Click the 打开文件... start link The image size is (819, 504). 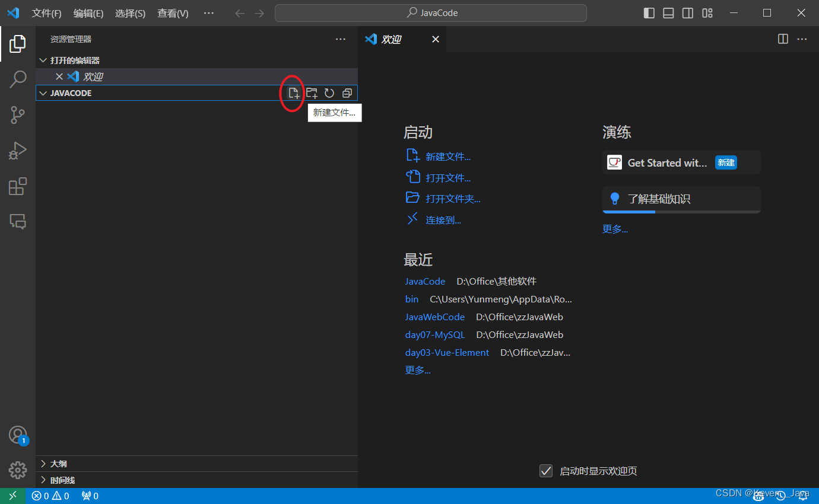point(448,178)
